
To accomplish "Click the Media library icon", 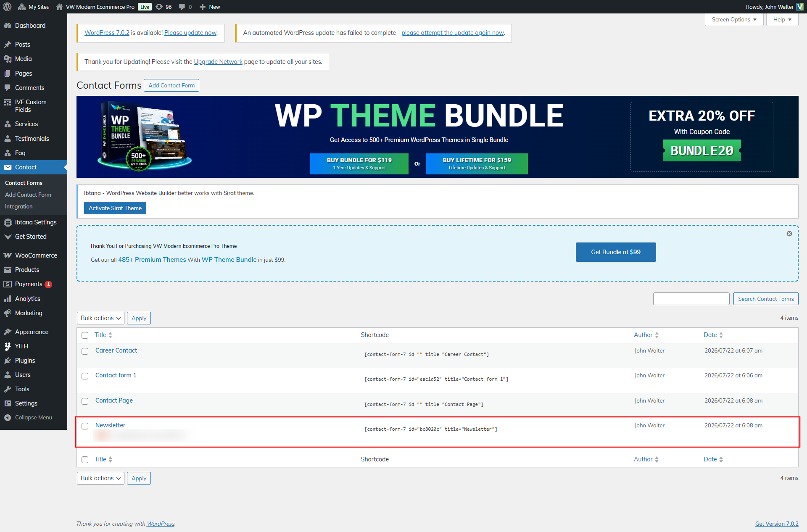I will click(8, 59).
